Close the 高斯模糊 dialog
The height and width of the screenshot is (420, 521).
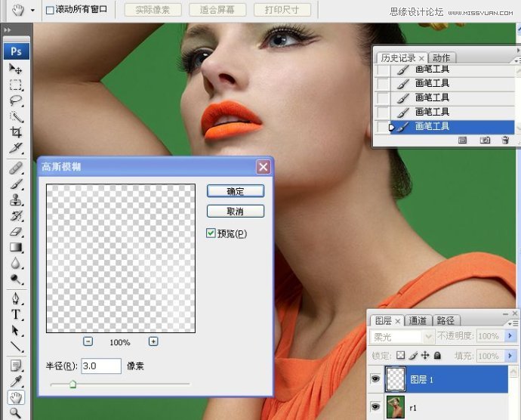[x=264, y=167]
